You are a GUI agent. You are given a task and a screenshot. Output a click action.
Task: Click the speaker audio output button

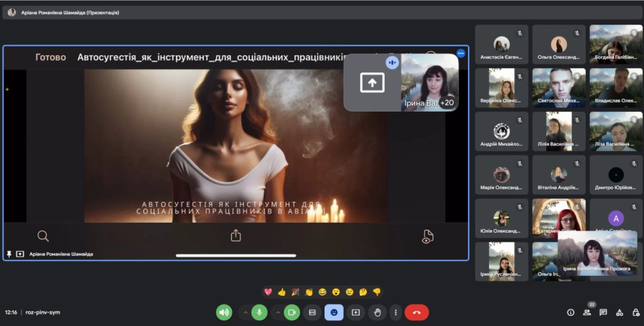coord(224,312)
